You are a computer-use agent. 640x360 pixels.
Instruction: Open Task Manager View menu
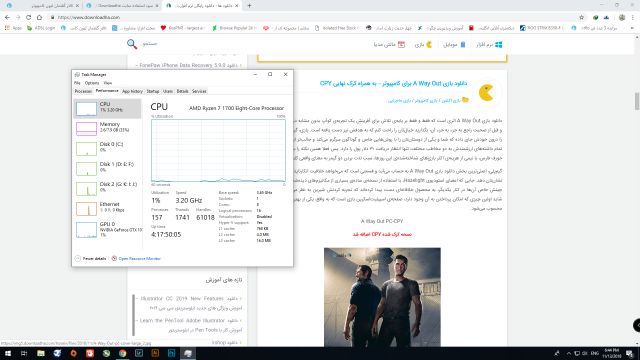click(x=108, y=83)
